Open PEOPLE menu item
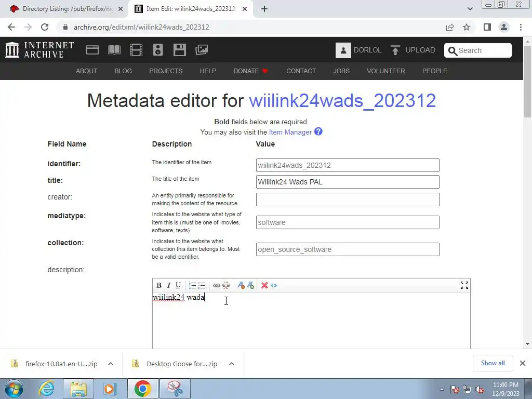 tap(435, 71)
